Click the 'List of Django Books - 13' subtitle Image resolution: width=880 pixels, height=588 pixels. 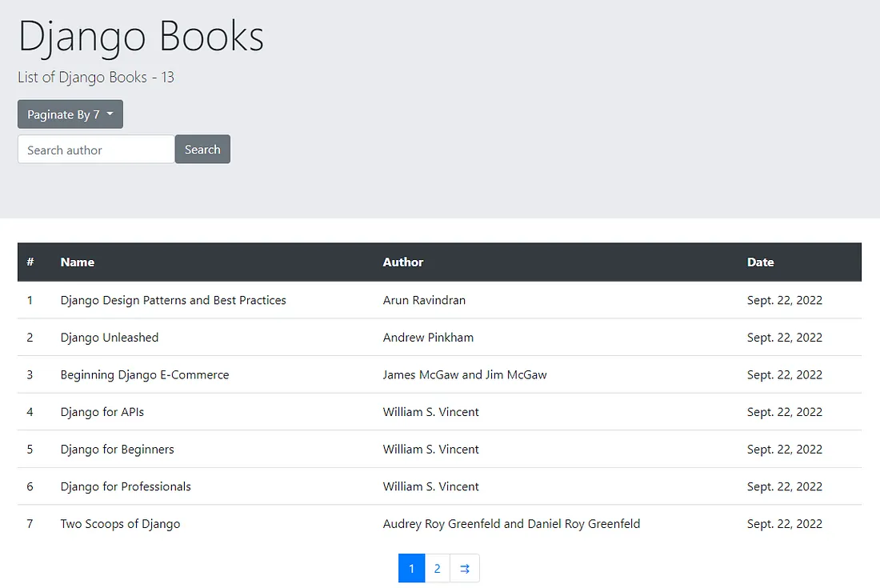[x=96, y=77]
